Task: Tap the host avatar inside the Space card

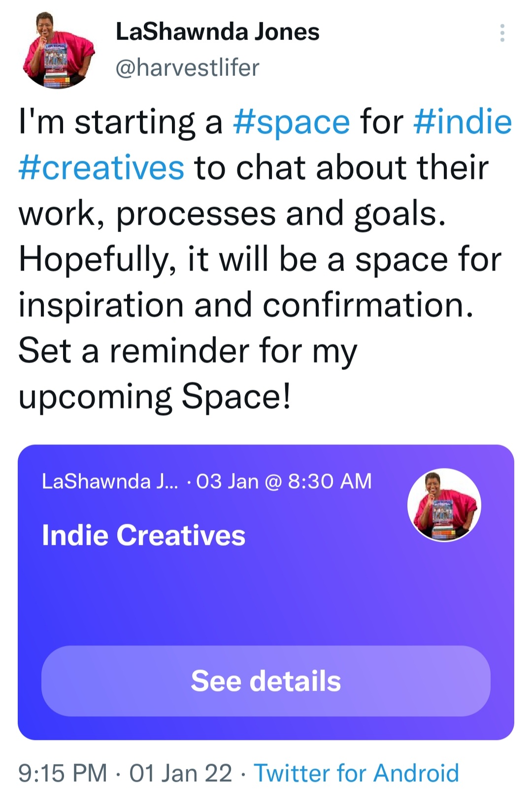Action: pos(444,505)
